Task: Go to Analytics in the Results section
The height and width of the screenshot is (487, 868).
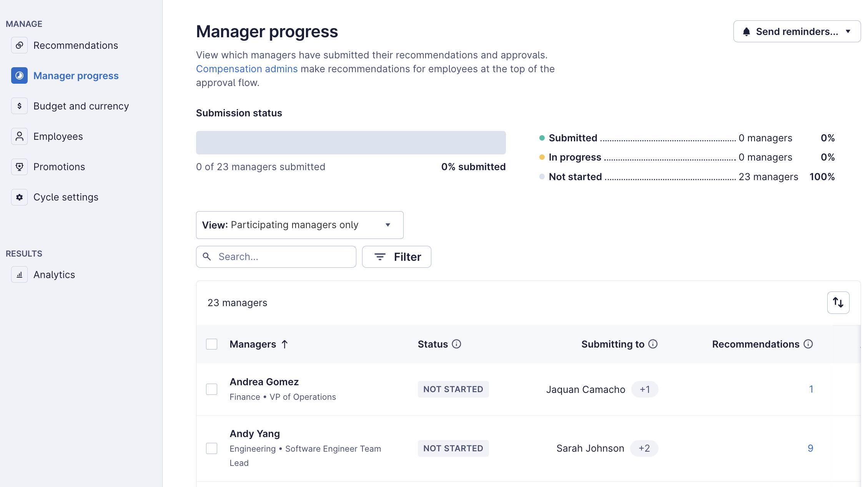Action: click(x=54, y=275)
